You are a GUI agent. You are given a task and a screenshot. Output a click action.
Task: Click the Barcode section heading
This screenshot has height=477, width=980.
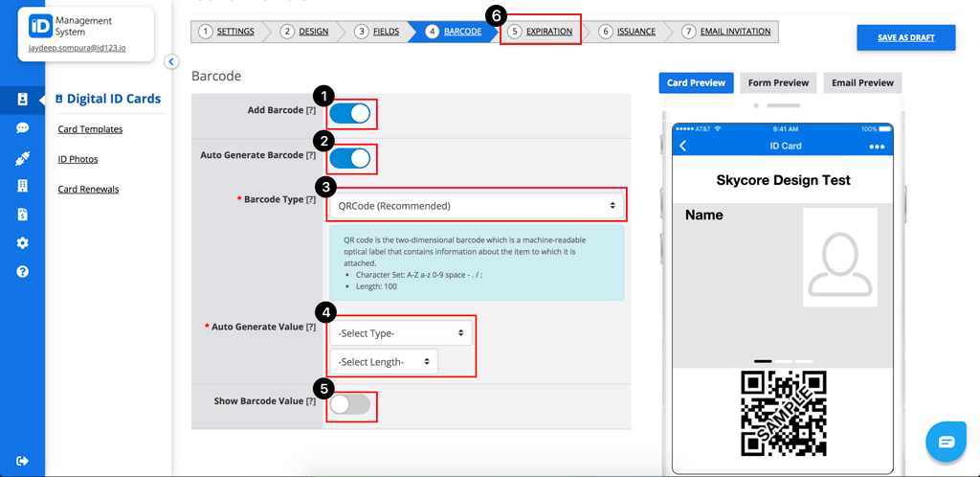point(216,77)
